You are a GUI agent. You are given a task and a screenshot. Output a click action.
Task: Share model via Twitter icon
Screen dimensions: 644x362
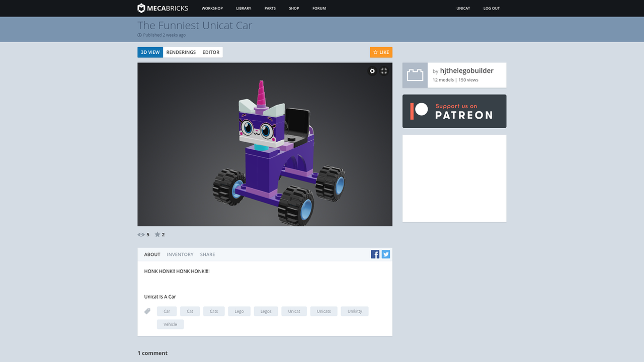click(386, 254)
